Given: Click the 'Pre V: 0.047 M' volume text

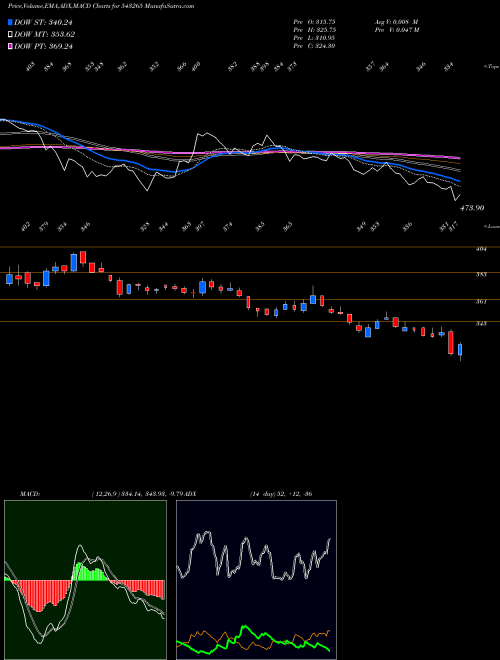Looking at the screenshot, I should [x=396, y=30].
